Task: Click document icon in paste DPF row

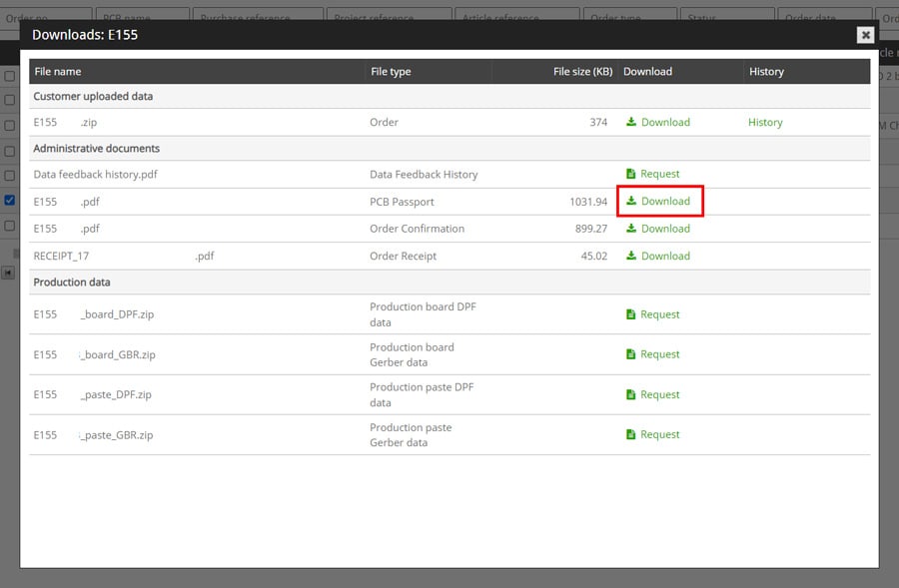Action: (x=630, y=395)
